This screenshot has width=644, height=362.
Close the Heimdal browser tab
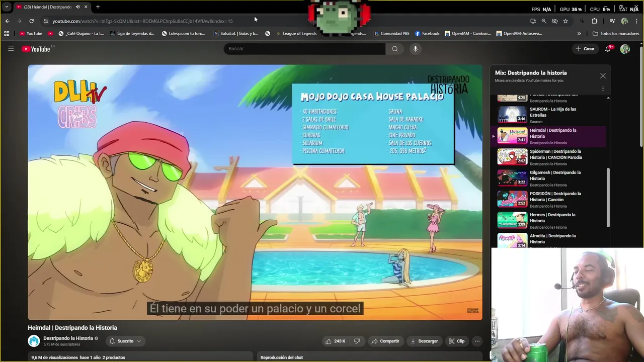point(86,7)
